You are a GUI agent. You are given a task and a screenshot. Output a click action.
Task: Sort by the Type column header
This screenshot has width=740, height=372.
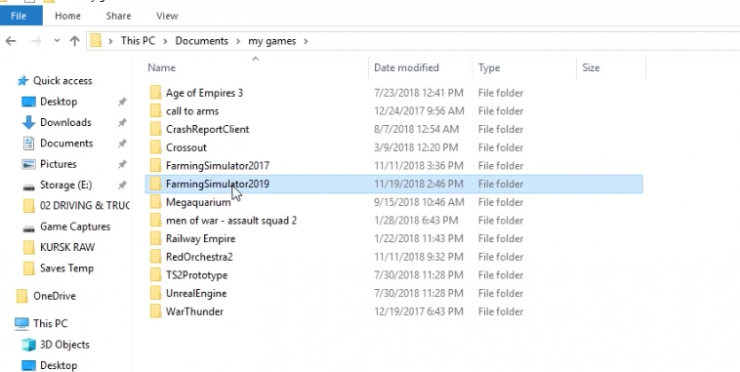(x=489, y=68)
